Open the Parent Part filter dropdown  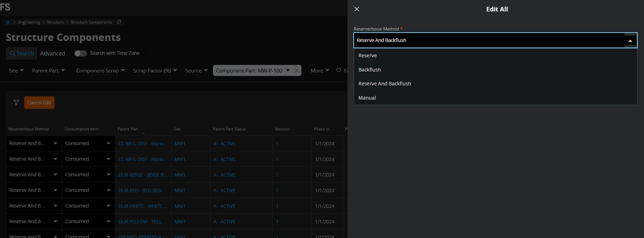click(x=48, y=70)
